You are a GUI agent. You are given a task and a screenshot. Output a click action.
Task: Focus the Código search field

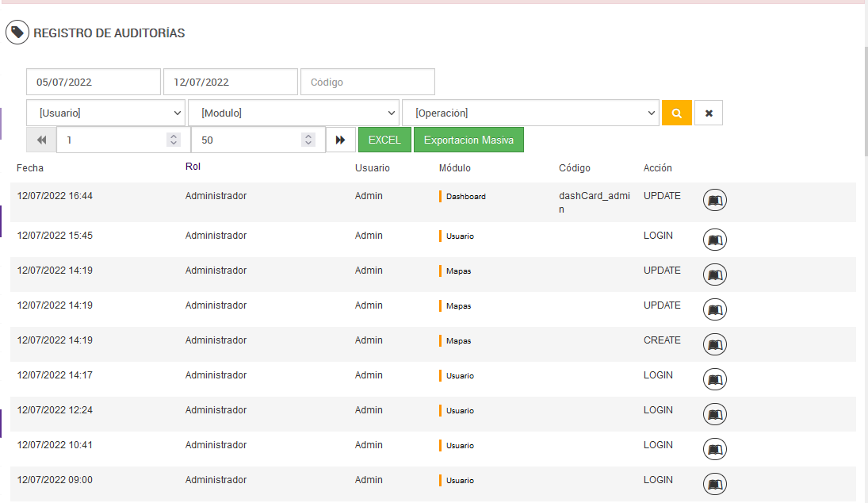(x=367, y=82)
